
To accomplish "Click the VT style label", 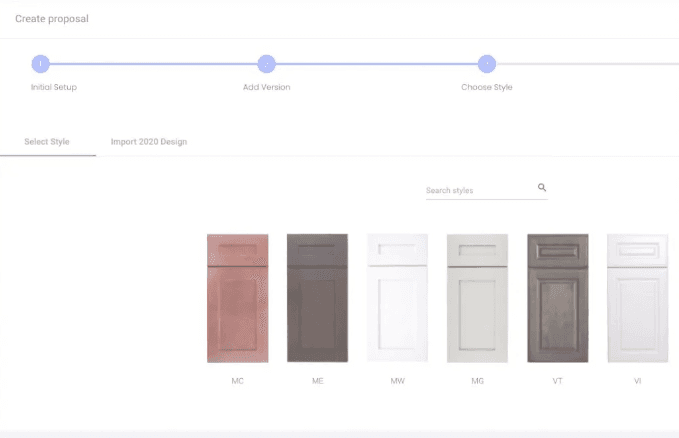I will [x=557, y=381].
